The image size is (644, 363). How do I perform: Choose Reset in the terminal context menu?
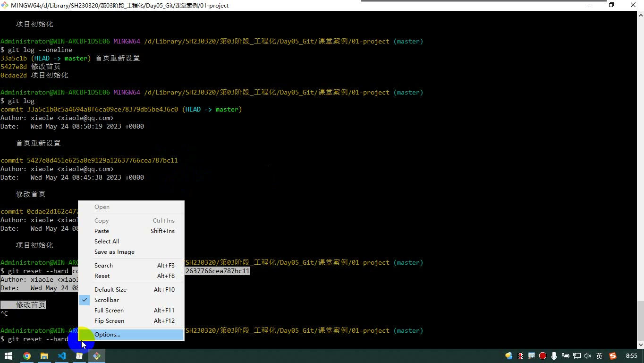click(x=131, y=276)
